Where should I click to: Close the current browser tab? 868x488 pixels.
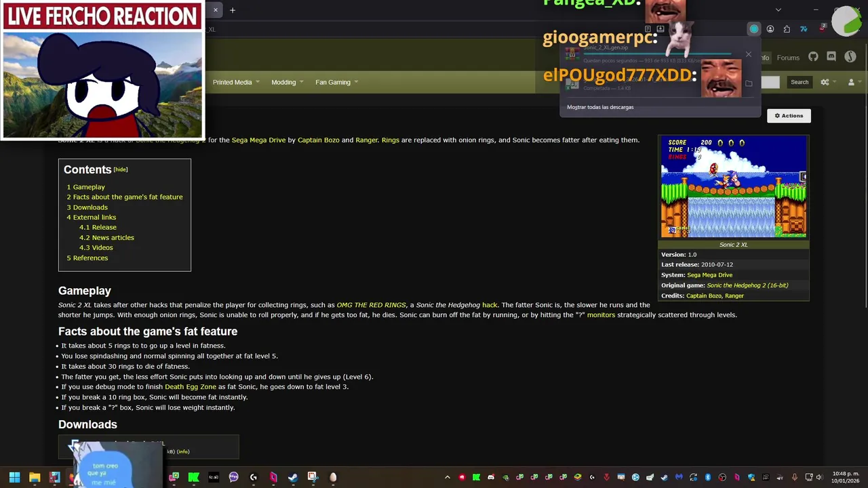216,10
